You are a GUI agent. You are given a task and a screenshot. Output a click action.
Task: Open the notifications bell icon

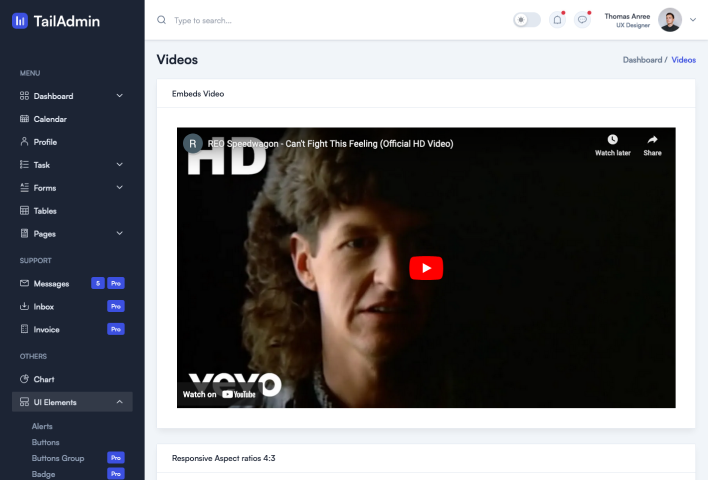(557, 20)
